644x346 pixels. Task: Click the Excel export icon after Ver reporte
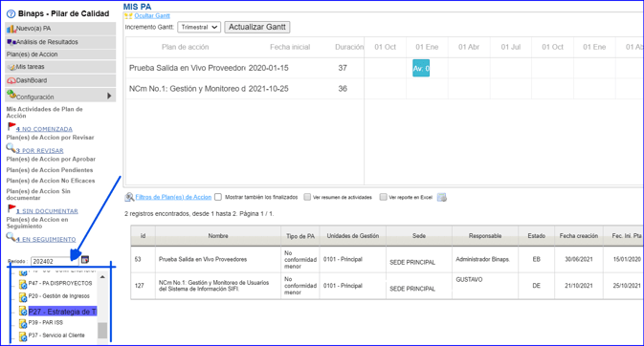click(442, 198)
